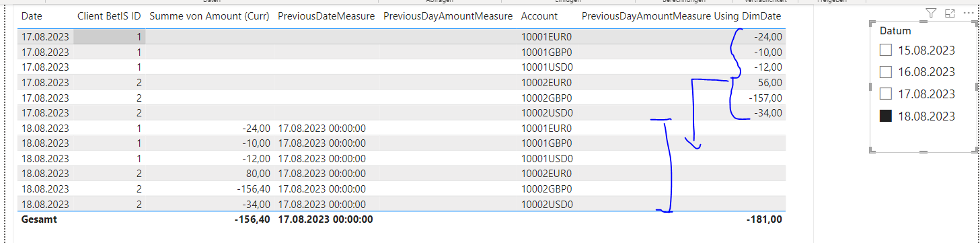This screenshot has width=980, height=243.
Task: Select -24,00 in the 17.08.2023 10001EUR0 row
Action: click(769, 36)
